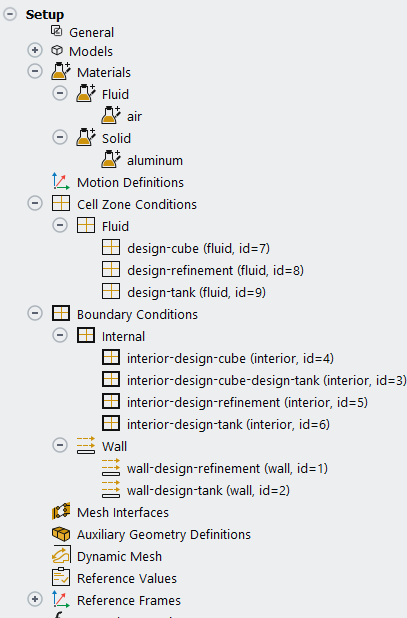Image resolution: width=407 pixels, height=618 pixels.
Task: Collapse the Setup tree root
Action: pos(10,14)
